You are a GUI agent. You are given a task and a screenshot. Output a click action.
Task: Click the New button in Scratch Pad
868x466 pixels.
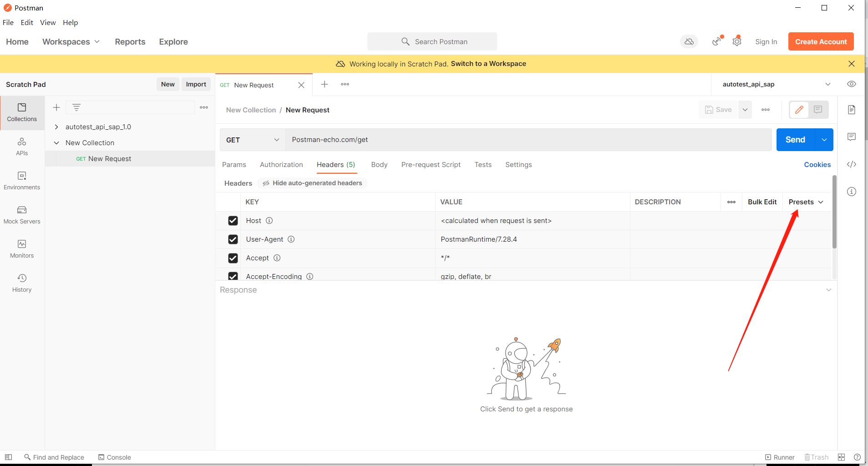[168, 84]
